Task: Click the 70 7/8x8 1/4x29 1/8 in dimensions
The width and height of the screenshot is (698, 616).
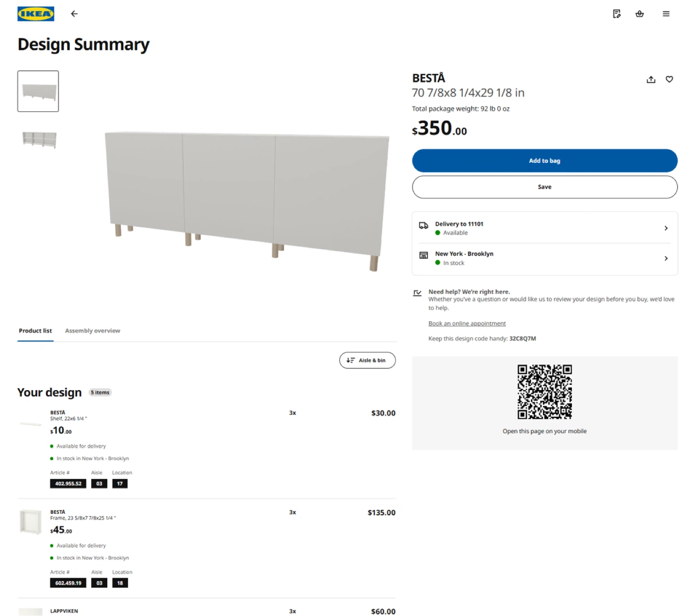Action: coord(468,93)
